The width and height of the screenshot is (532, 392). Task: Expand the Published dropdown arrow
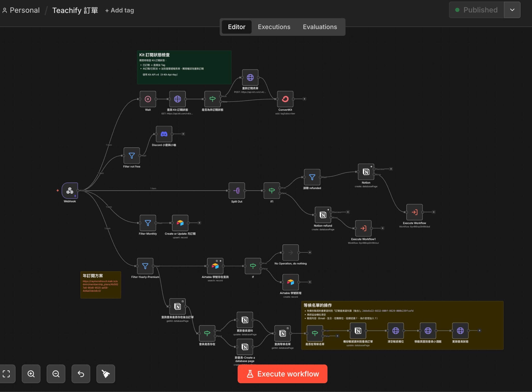click(x=512, y=10)
